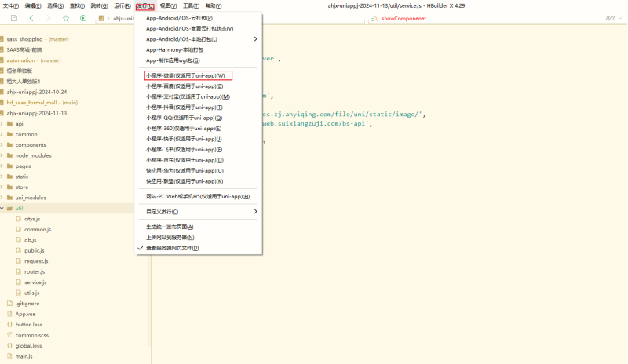Expand the uni_modules folder
Image resolution: width=628 pixels, height=364 pixels.
click(2, 198)
